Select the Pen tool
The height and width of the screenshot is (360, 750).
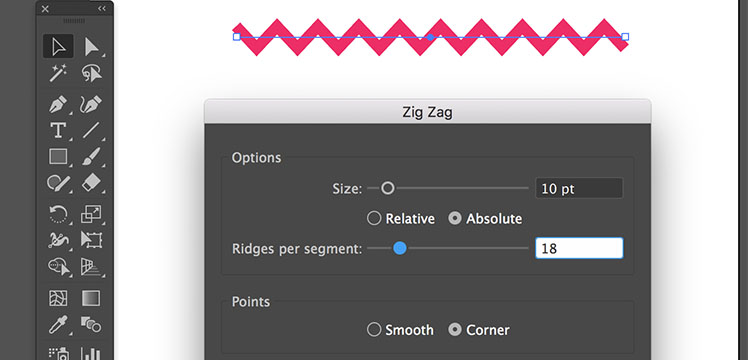[58, 104]
